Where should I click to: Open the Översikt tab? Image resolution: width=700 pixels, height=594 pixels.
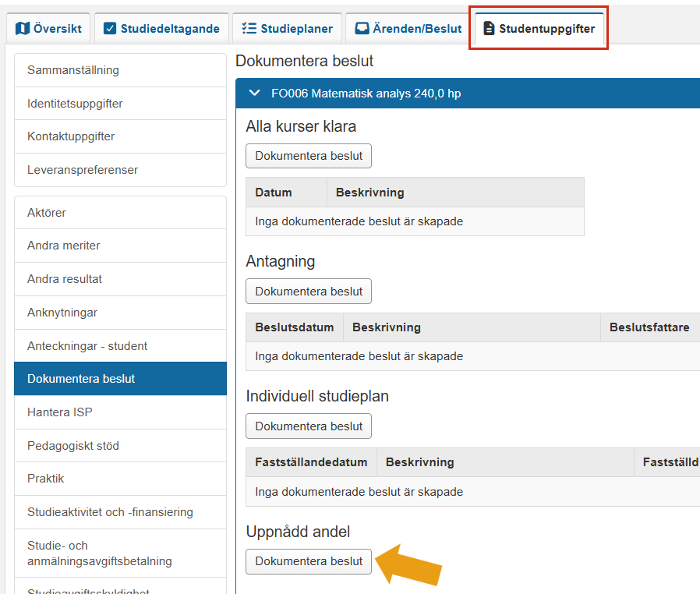[x=48, y=29]
